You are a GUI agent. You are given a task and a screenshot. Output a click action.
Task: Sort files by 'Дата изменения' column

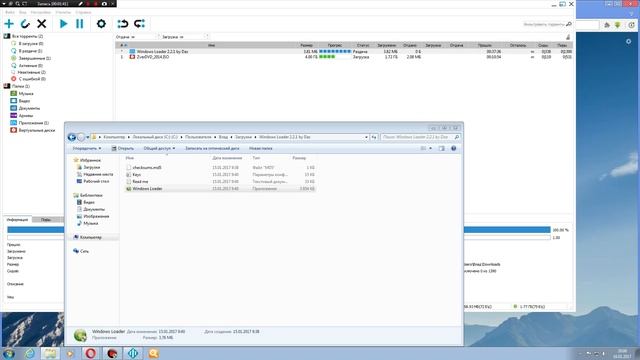[x=227, y=158]
